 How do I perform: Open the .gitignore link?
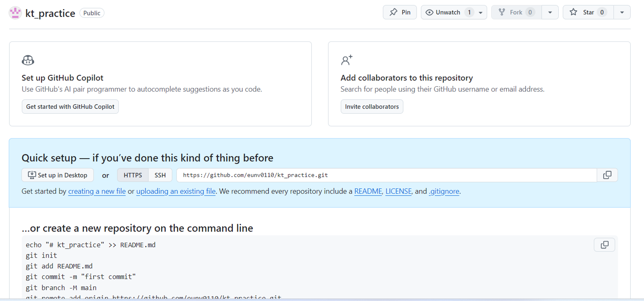(x=444, y=191)
